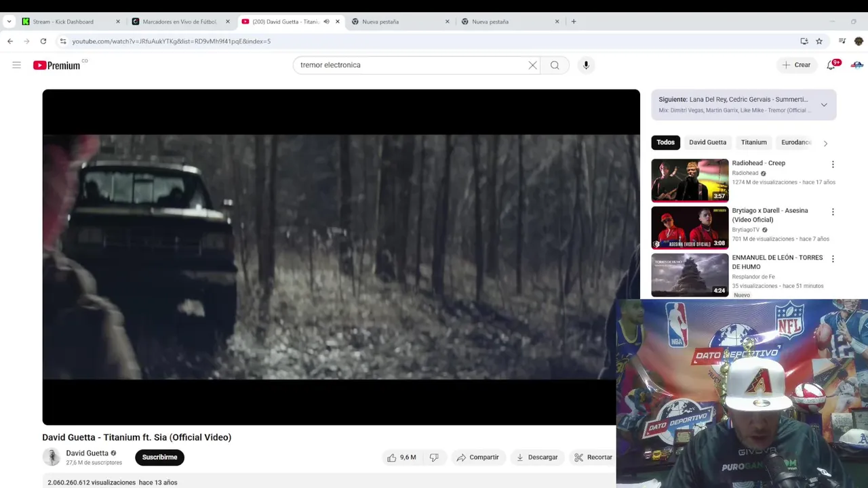
Task: Expand the Siguiente playlist panel
Action: 824,104
